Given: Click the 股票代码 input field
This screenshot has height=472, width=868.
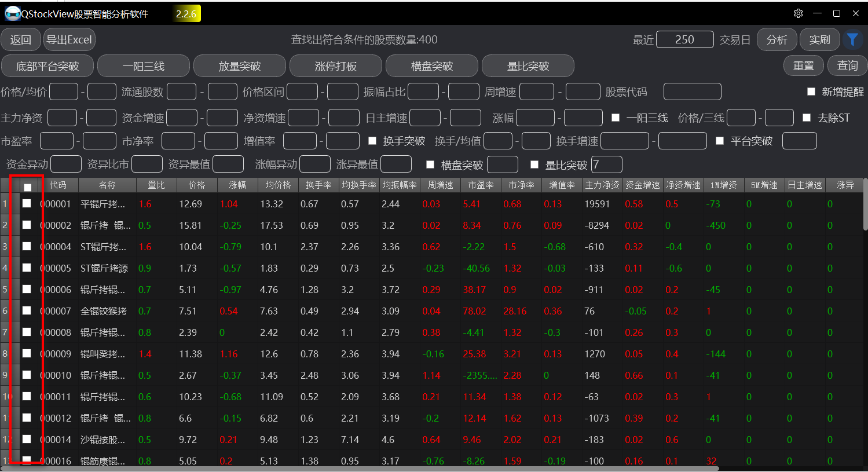Looking at the screenshot, I should tap(693, 92).
